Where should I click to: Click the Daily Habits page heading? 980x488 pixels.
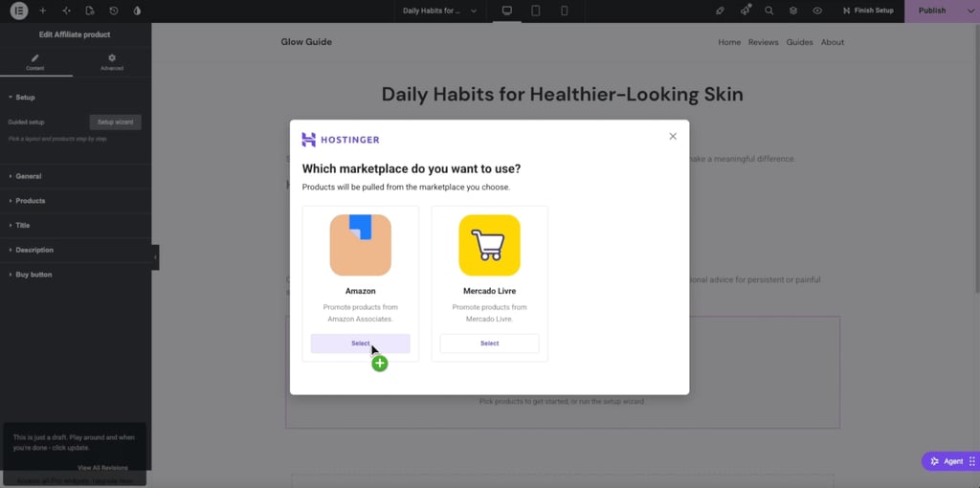tap(562, 95)
